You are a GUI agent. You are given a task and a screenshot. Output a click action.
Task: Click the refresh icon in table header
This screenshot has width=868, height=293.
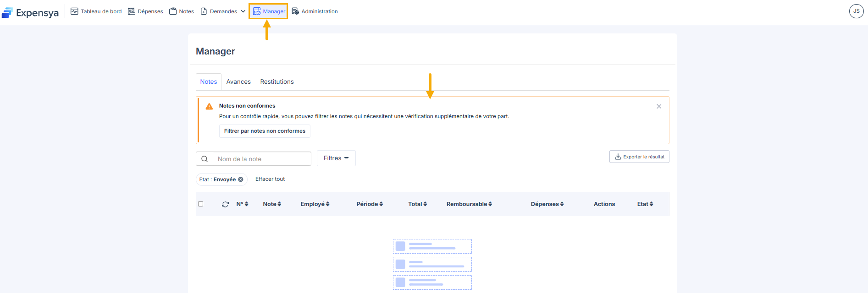225,204
